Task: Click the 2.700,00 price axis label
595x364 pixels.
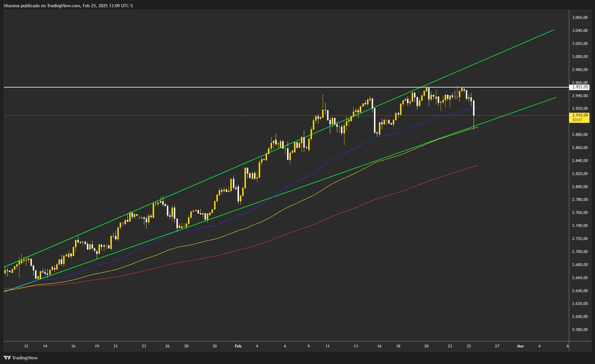Action: (579, 251)
